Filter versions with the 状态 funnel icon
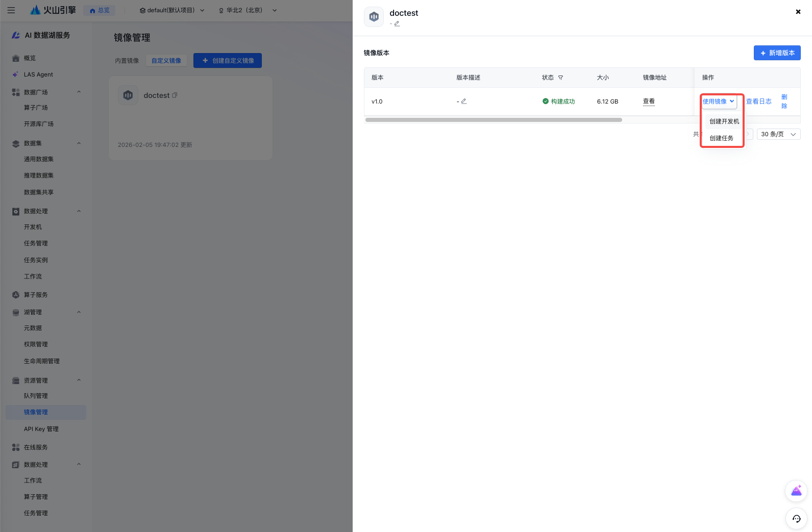The image size is (812, 532). [560, 78]
